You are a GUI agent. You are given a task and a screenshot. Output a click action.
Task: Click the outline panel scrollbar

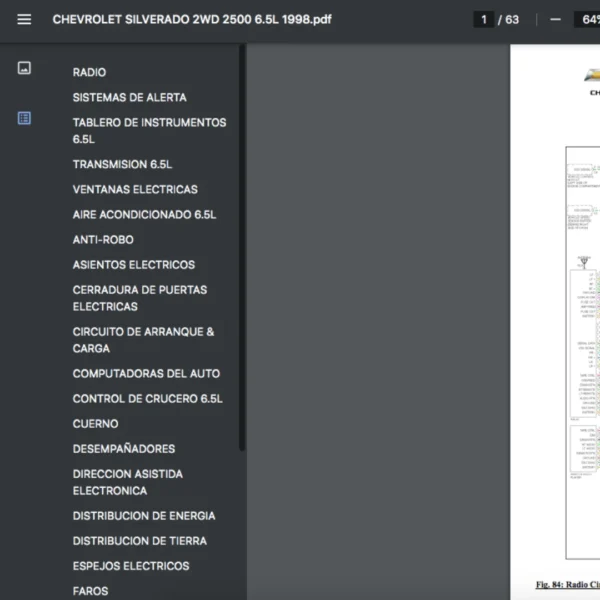click(242, 248)
